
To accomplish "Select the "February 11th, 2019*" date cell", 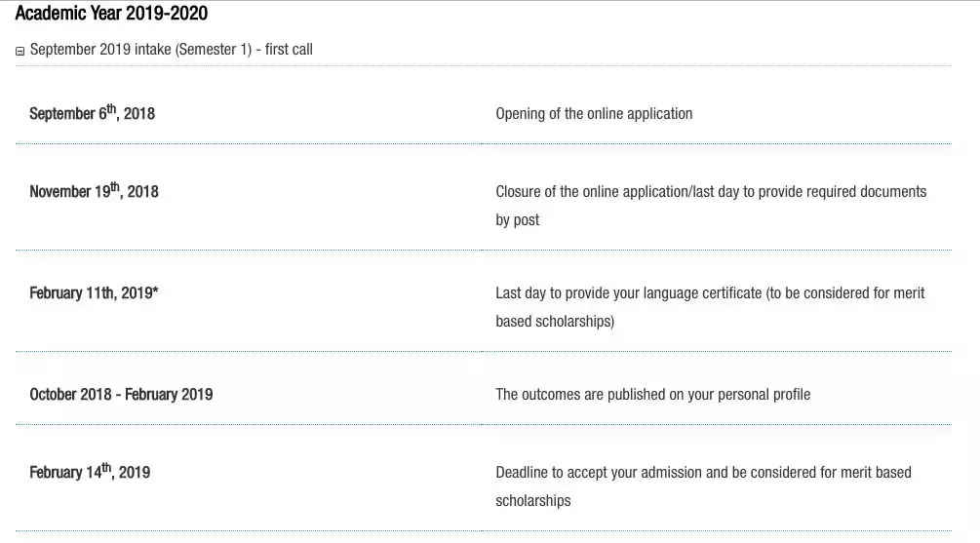I will [92, 292].
